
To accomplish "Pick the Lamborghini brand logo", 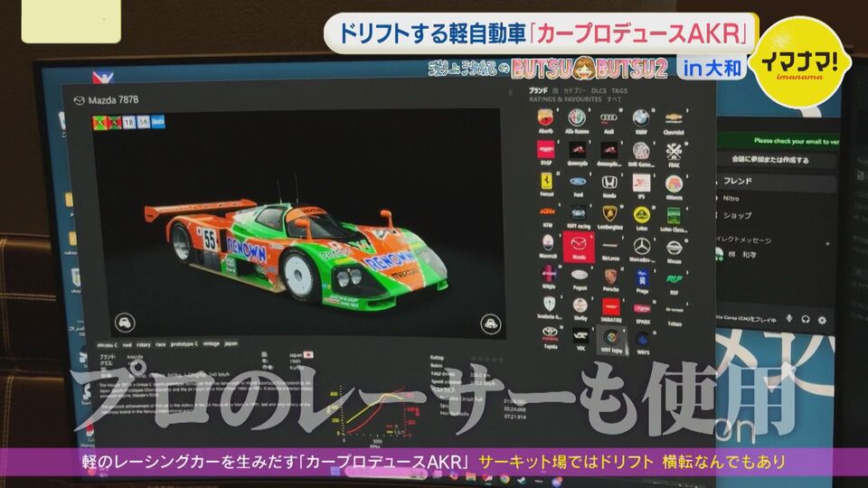I will 610,213.
